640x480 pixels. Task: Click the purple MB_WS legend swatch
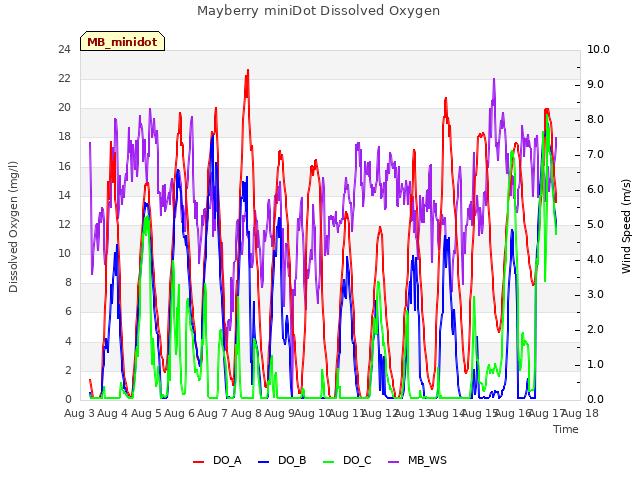pyautogui.click(x=393, y=462)
